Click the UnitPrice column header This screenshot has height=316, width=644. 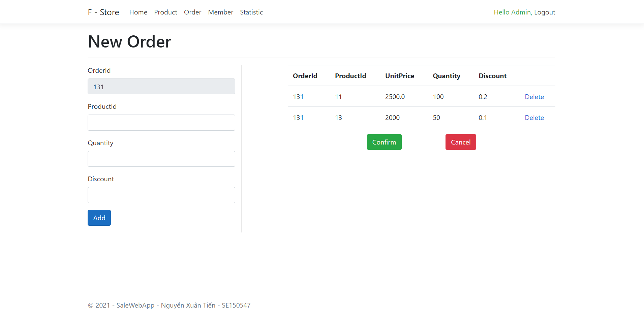tap(400, 76)
